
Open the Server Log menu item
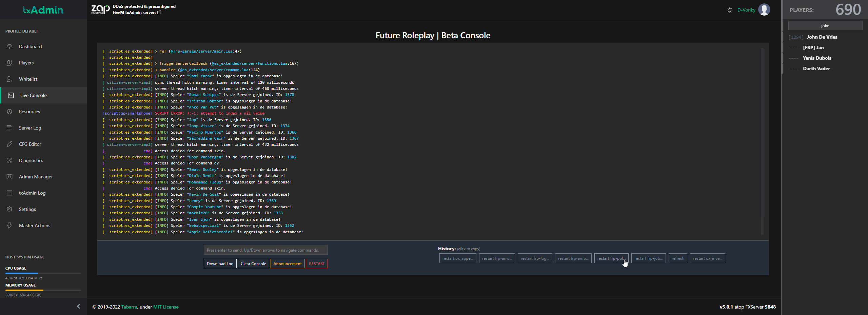pyautogui.click(x=30, y=128)
